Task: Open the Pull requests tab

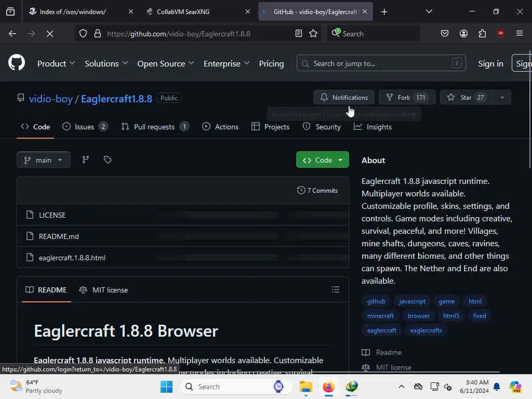Action: [155, 127]
